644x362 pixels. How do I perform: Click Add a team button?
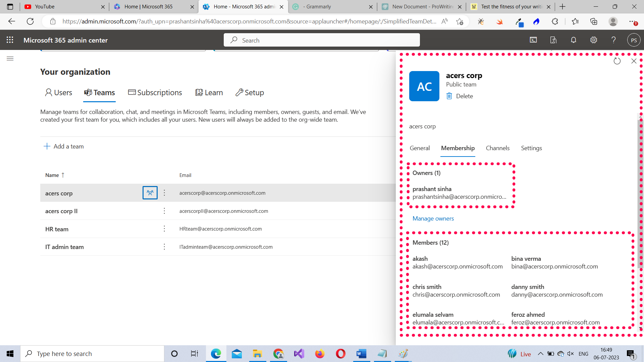point(64,146)
